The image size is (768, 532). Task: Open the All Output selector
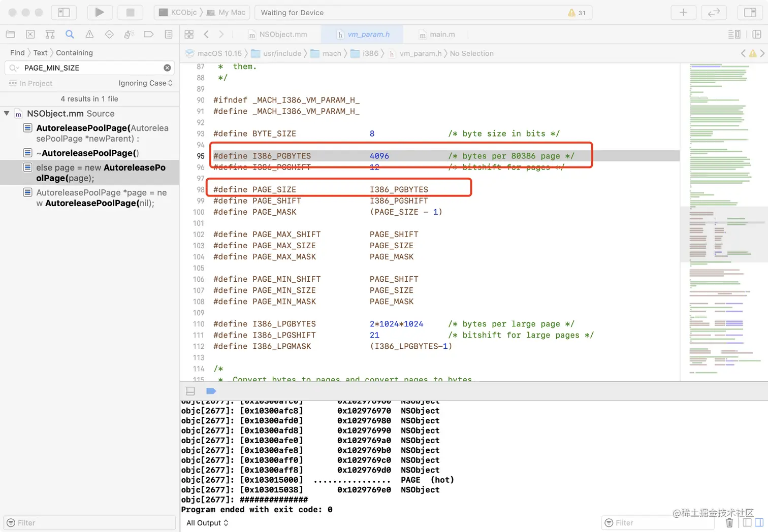pyautogui.click(x=207, y=523)
